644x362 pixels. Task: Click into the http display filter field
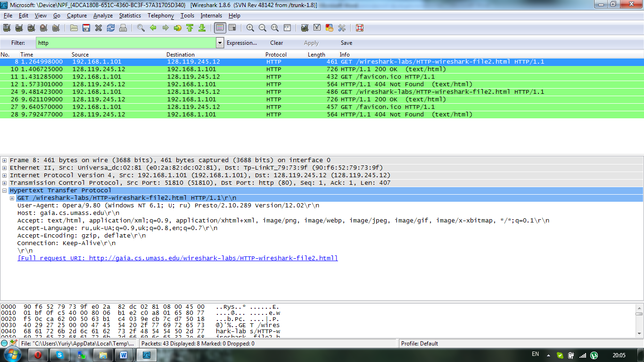126,43
